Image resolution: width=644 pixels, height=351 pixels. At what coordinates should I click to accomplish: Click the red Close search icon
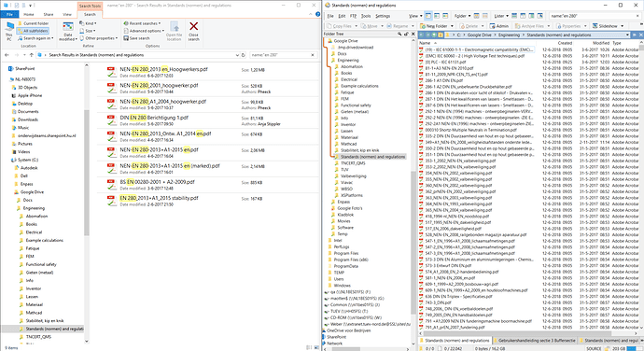click(193, 31)
